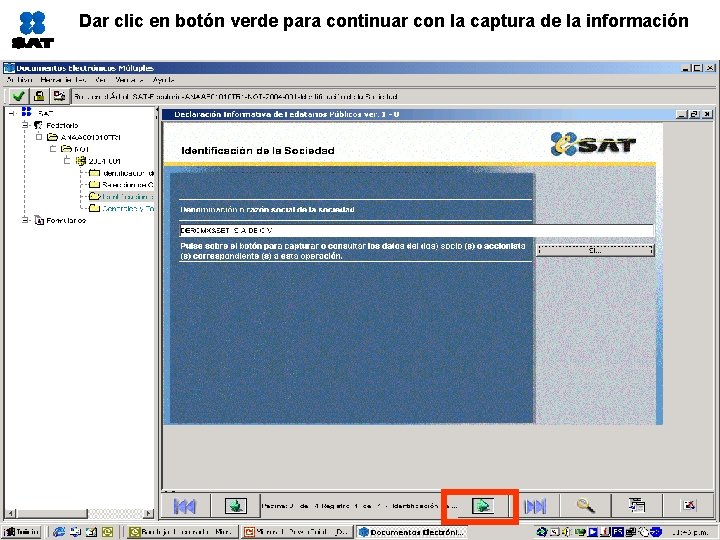Click the 2004-001 period icon in tree
720x540 pixels.
(x=81, y=161)
